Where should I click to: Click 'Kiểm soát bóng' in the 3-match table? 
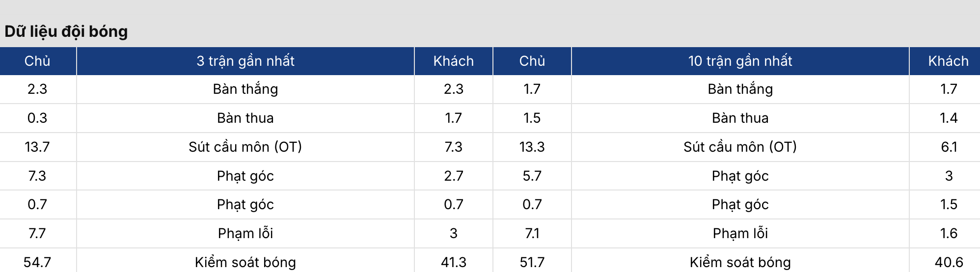tap(245, 262)
